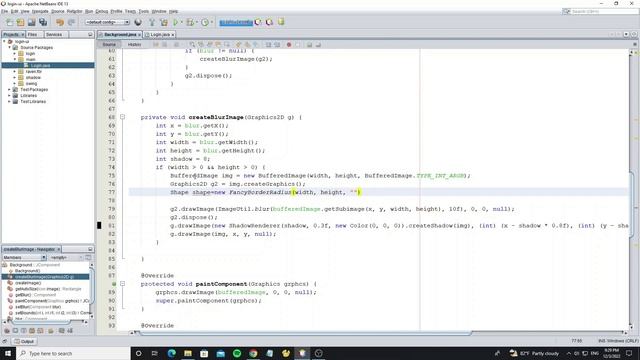Click the Undo toolbar icon
The height and width of the screenshot is (360, 640).
coord(60,22)
